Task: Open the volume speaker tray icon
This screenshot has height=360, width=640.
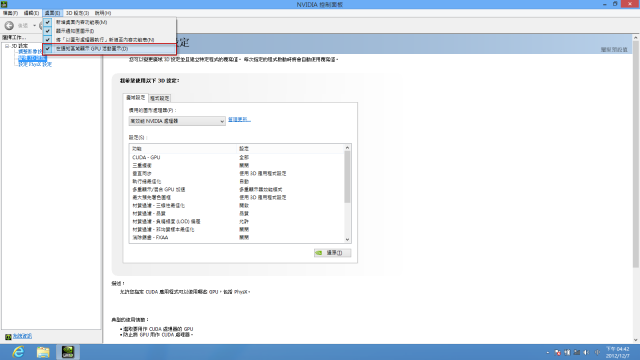Action: [587, 352]
